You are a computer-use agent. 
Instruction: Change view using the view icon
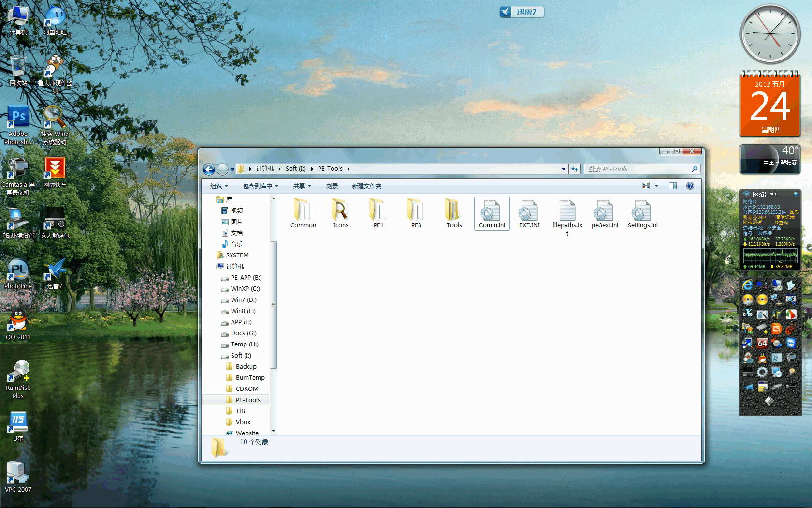pyautogui.click(x=646, y=186)
